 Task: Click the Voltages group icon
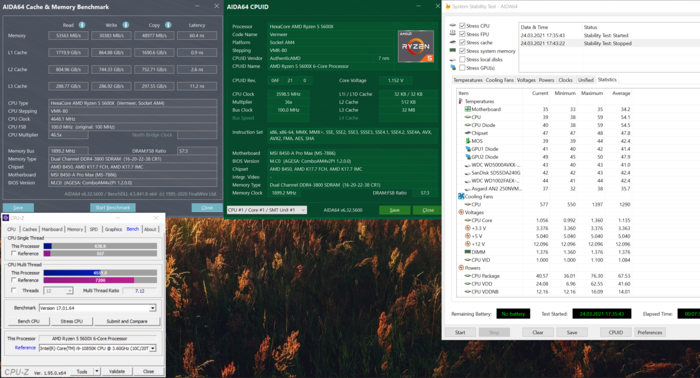[x=461, y=212]
